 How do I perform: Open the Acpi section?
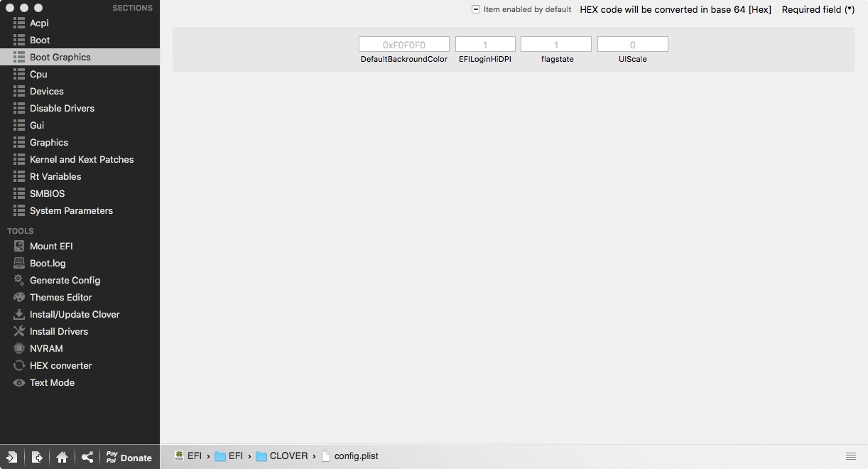click(80, 23)
